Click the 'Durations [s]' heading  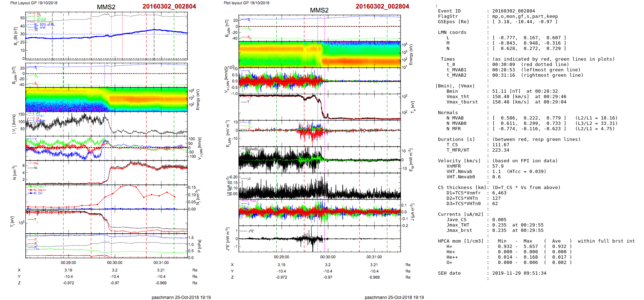[456, 139]
